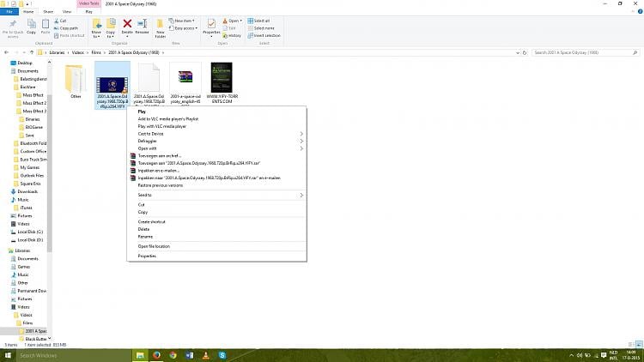Expand the Open with submenu
This screenshot has width=644, height=362.
click(301, 148)
